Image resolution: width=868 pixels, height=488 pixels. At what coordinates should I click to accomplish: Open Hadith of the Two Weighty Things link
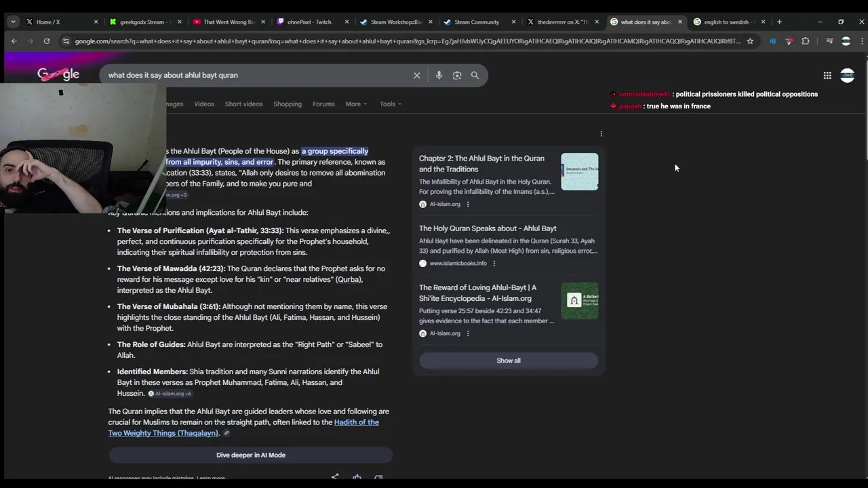[243, 428]
